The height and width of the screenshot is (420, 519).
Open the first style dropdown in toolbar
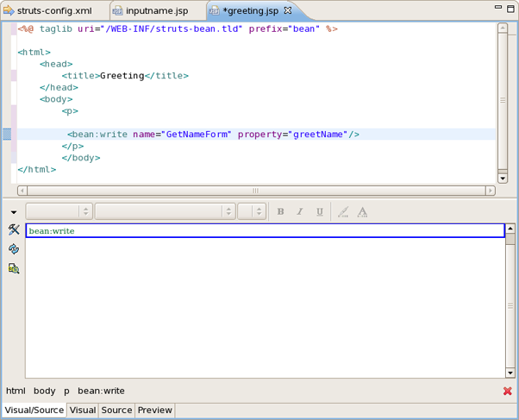tap(59, 211)
